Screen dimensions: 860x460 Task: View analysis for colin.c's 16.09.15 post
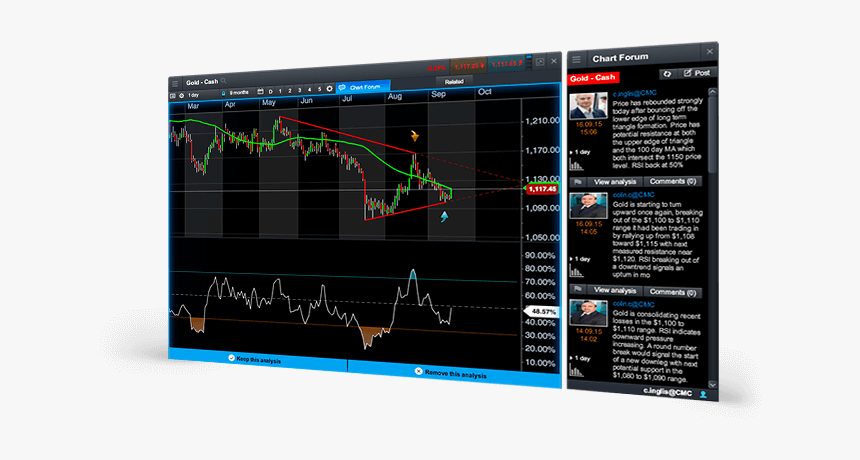click(x=615, y=291)
